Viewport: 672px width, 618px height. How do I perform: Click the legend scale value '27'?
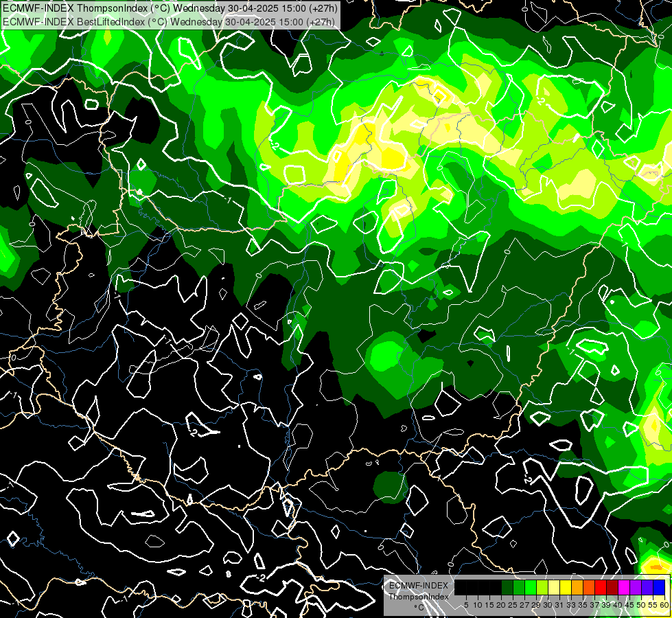tap(524, 605)
